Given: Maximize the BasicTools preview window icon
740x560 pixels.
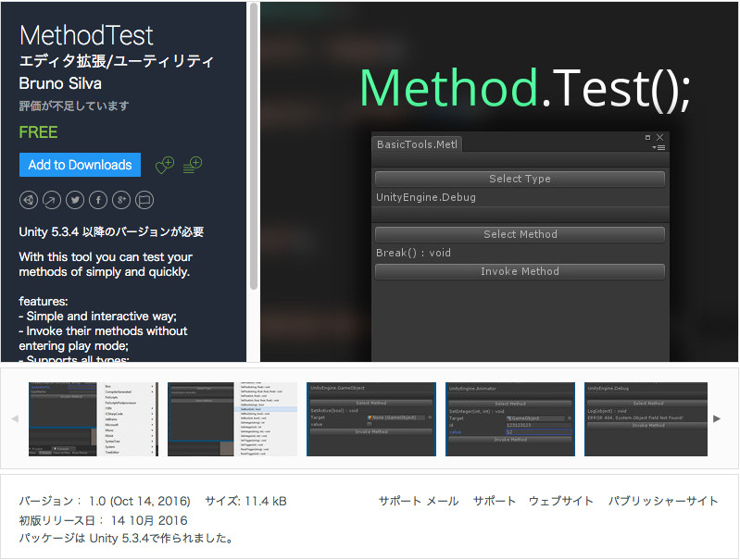Looking at the screenshot, I should pos(647,137).
